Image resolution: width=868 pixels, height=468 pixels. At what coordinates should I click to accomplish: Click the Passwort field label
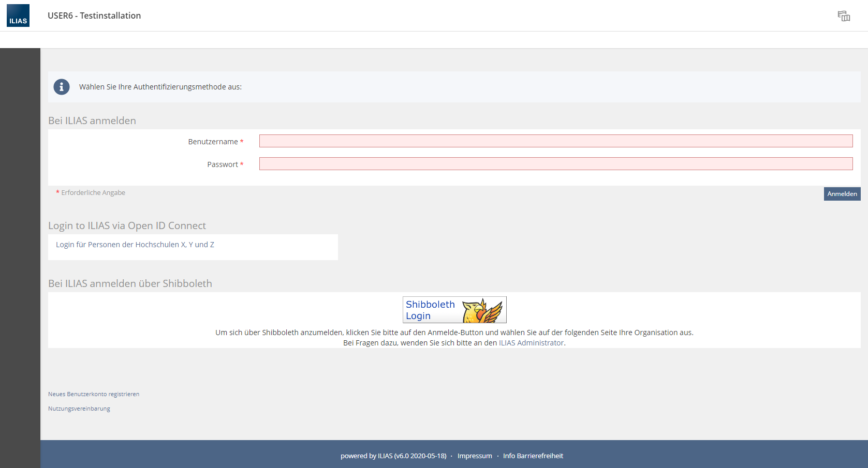[x=223, y=164]
